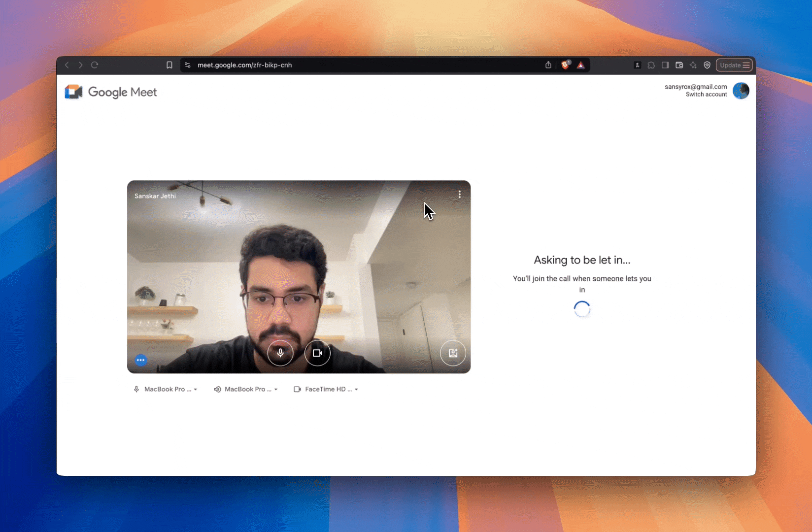Open the Brave Shields panel
Screen dimensions: 812x532
(x=565, y=65)
